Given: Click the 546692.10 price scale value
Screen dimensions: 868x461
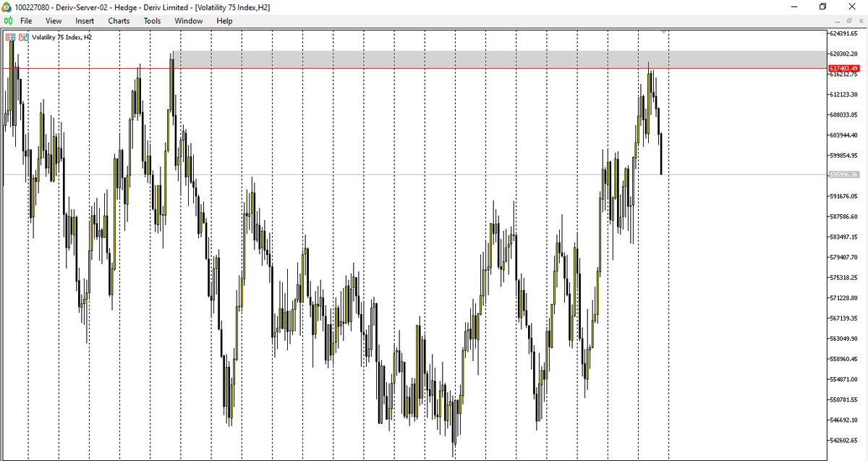Looking at the screenshot, I should pyautogui.click(x=843, y=420).
